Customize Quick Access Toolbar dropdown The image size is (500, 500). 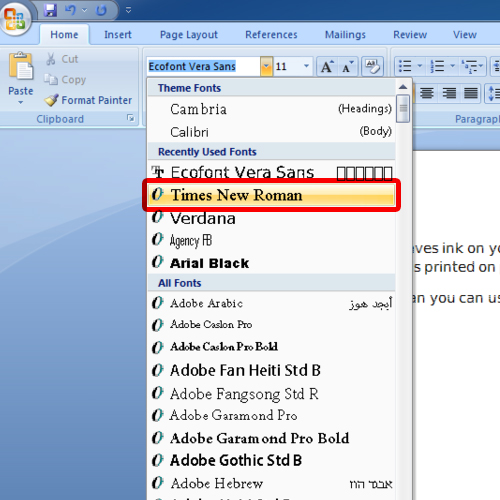point(128,10)
